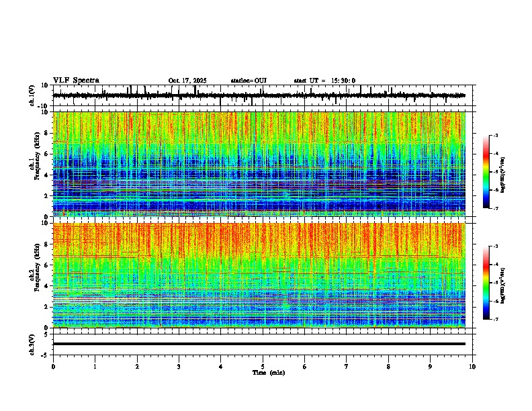Click the "-7" tick on ch.2 color bar
This screenshot has height=411, width=532.
496,319
